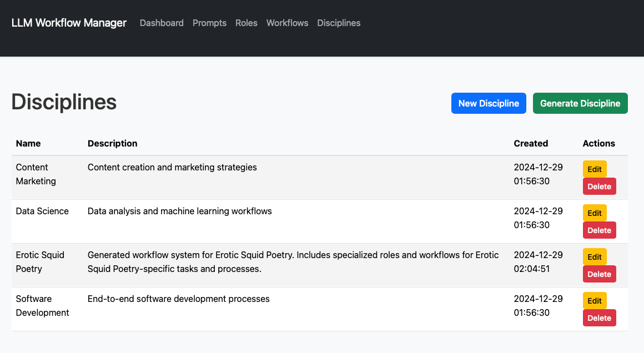644x353 pixels.
Task: Edit the Content Marketing discipline
Action: [x=595, y=169]
